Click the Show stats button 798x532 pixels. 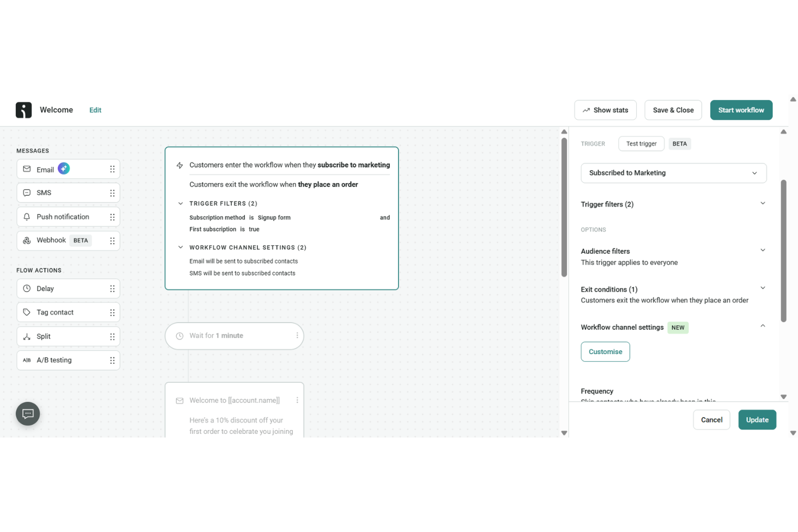point(606,110)
